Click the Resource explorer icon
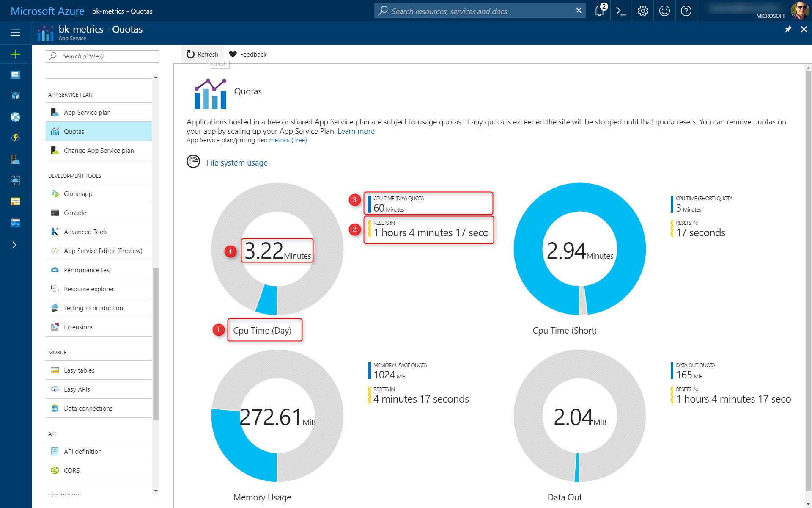This screenshot has height=508, width=812. point(55,289)
